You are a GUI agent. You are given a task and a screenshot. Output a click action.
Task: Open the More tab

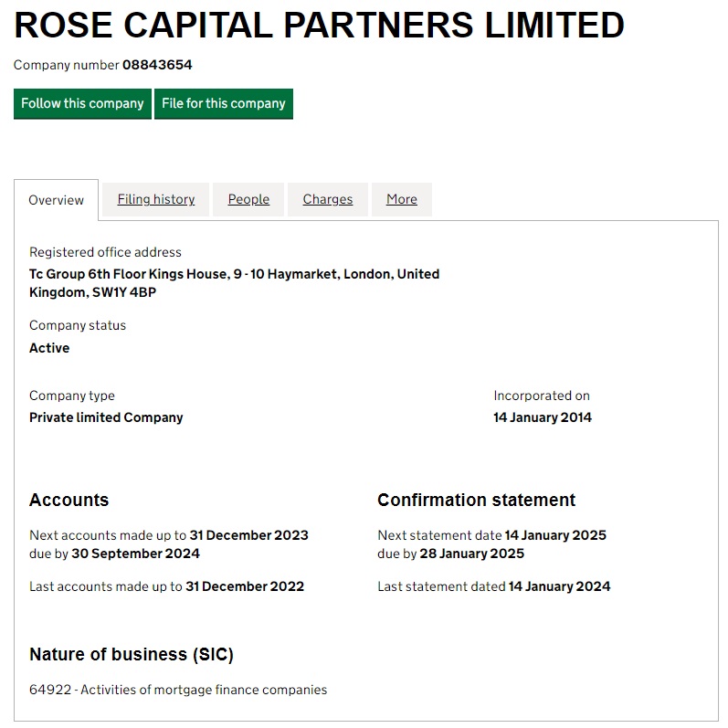[401, 199]
